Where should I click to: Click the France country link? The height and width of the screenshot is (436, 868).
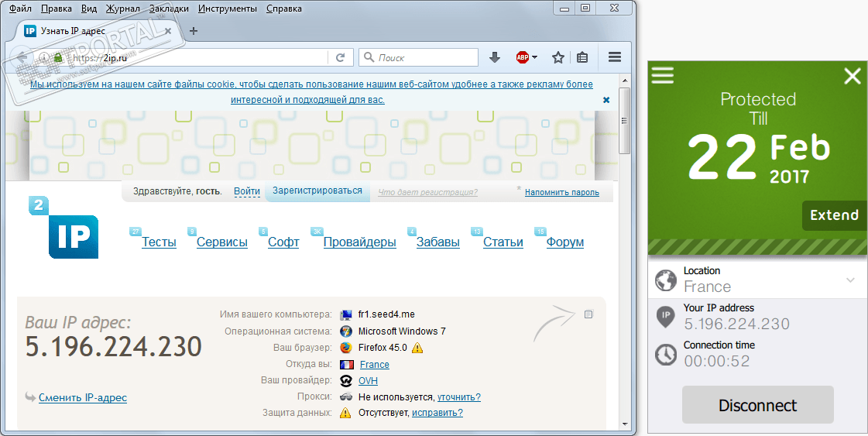click(374, 365)
